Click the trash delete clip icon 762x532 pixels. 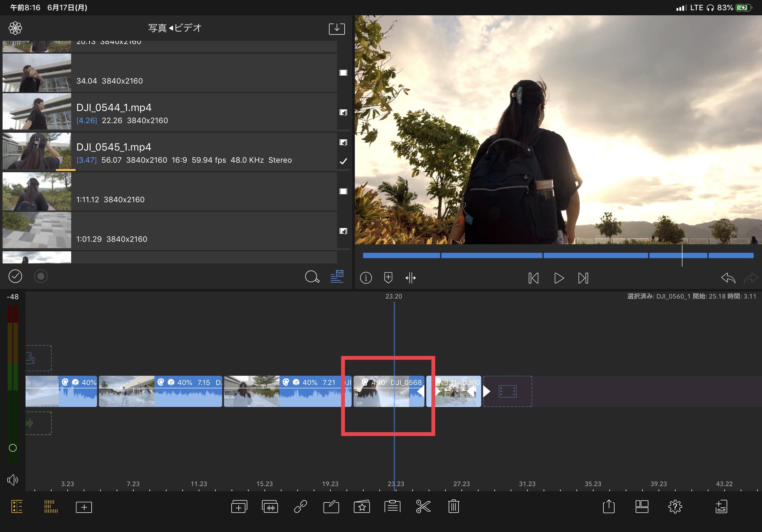point(453,506)
